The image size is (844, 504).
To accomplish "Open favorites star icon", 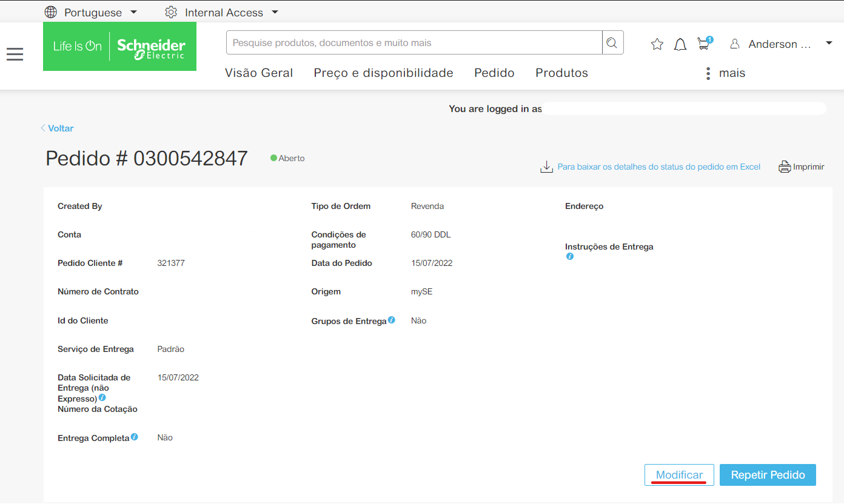I will click(657, 44).
